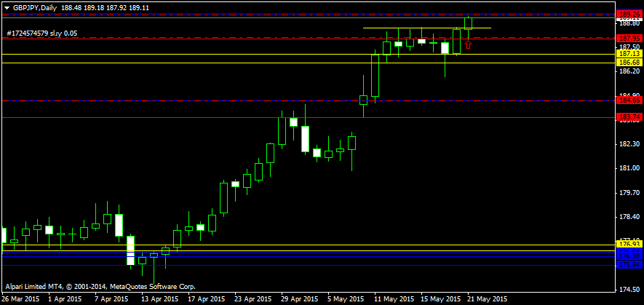Image resolution: width=644 pixels, height=305 pixels.
Task: Select order label #1724574579
Action: click(42, 33)
